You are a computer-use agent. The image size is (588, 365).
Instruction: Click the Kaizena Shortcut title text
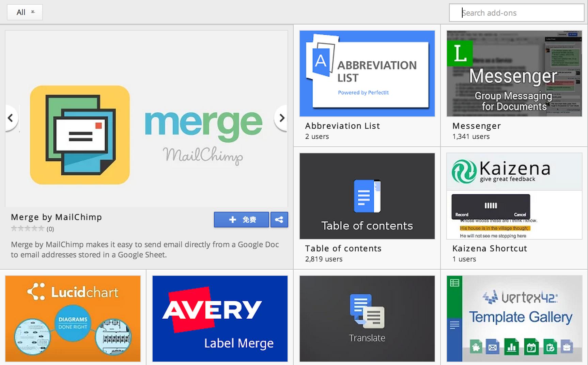point(490,249)
